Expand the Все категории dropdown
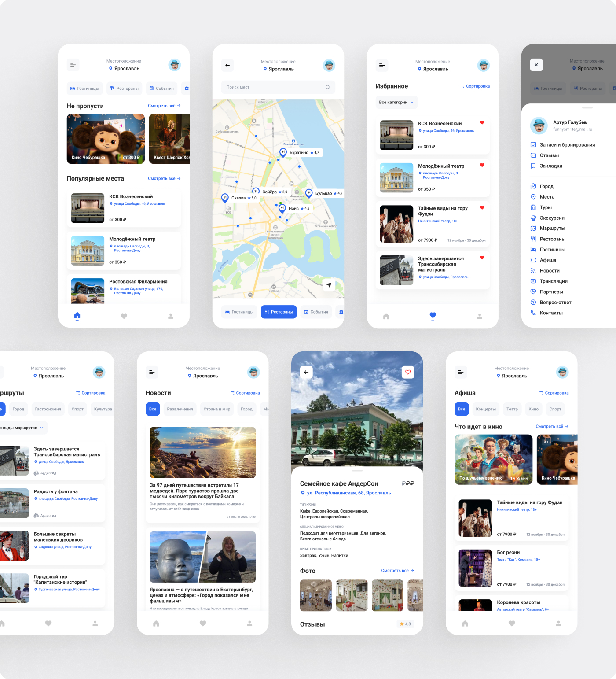This screenshot has height=679, width=616. 396,103
